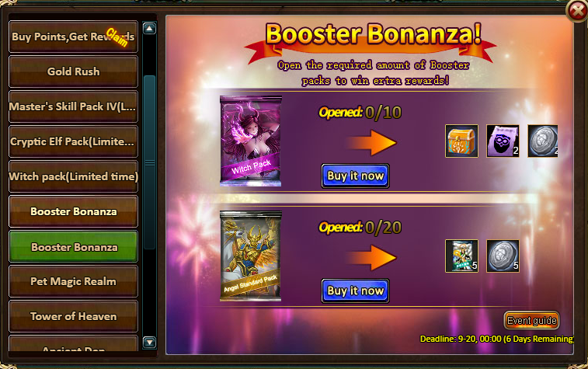This screenshot has height=369, width=588.
Task: Open the Event guide
Action: pyautogui.click(x=532, y=320)
